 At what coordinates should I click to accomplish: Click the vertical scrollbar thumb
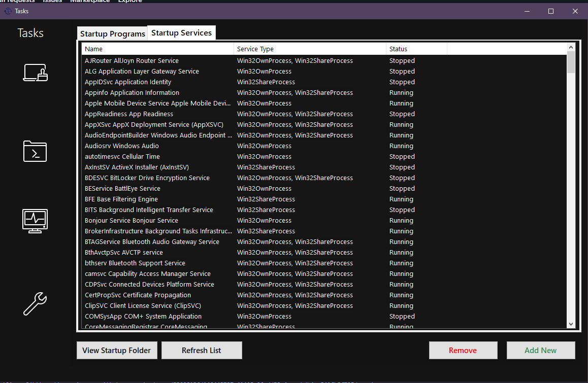571,62
